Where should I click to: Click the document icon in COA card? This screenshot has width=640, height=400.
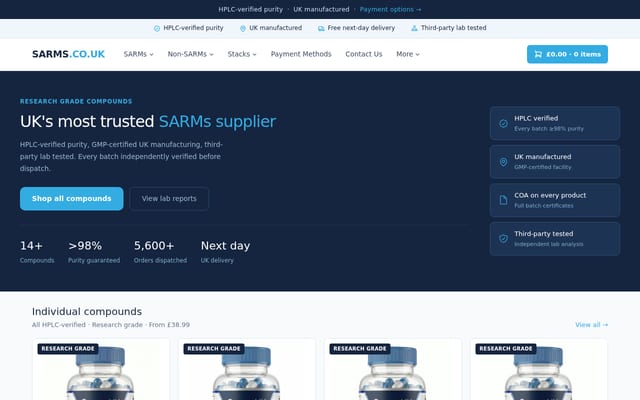pos(503,200)
